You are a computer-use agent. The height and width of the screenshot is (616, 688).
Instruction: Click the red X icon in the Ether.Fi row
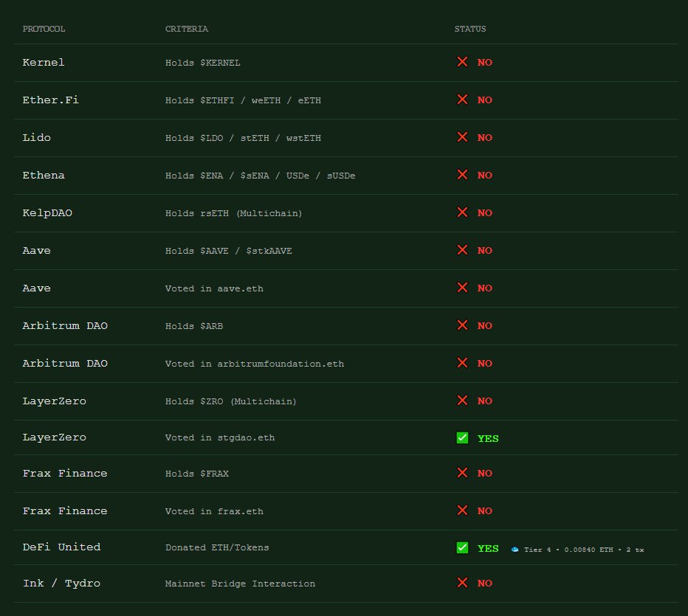(462, 100)
